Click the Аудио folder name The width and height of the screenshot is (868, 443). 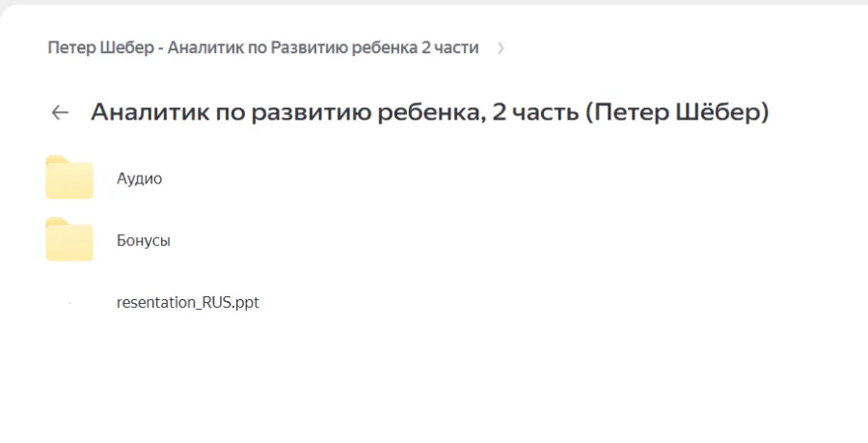coord(139,179)
